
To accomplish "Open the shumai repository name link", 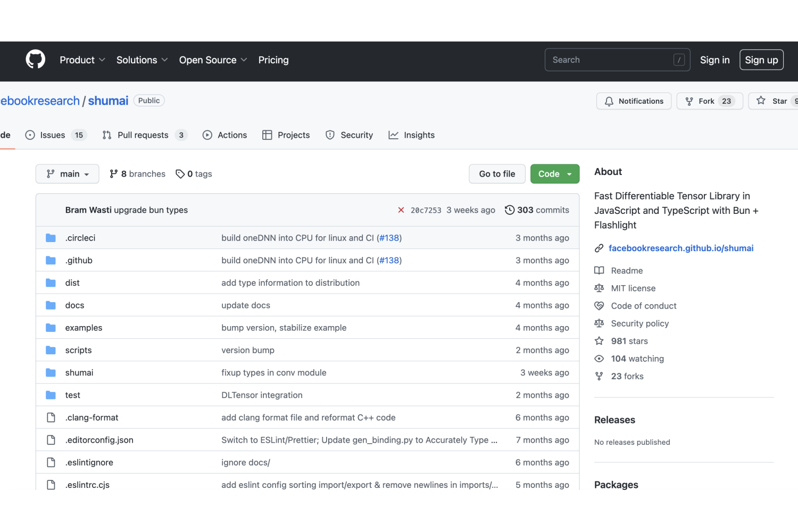I will [108, 101].
